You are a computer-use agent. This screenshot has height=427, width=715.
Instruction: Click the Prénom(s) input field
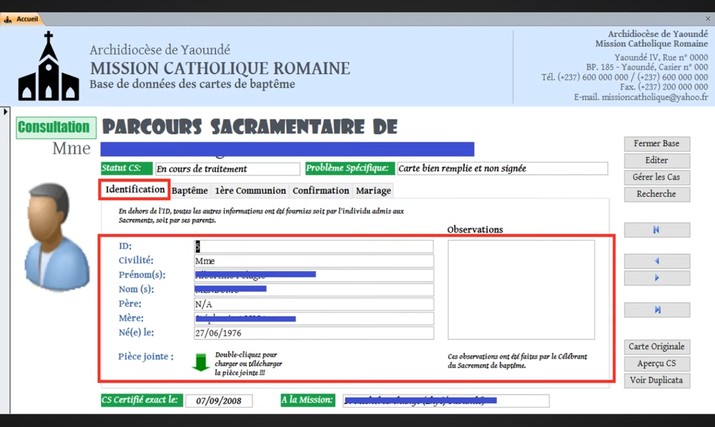(x=314, y=275)
